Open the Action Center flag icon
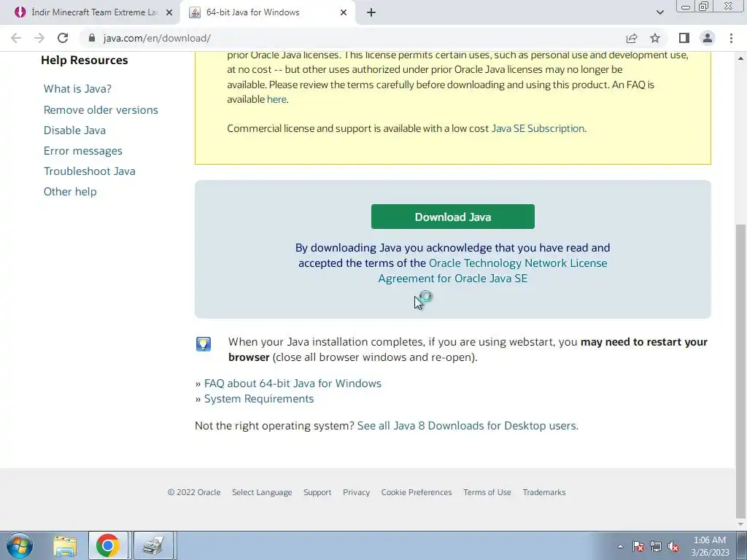The height and width of the screenshot is (560, 747). (x=638, y=546)
